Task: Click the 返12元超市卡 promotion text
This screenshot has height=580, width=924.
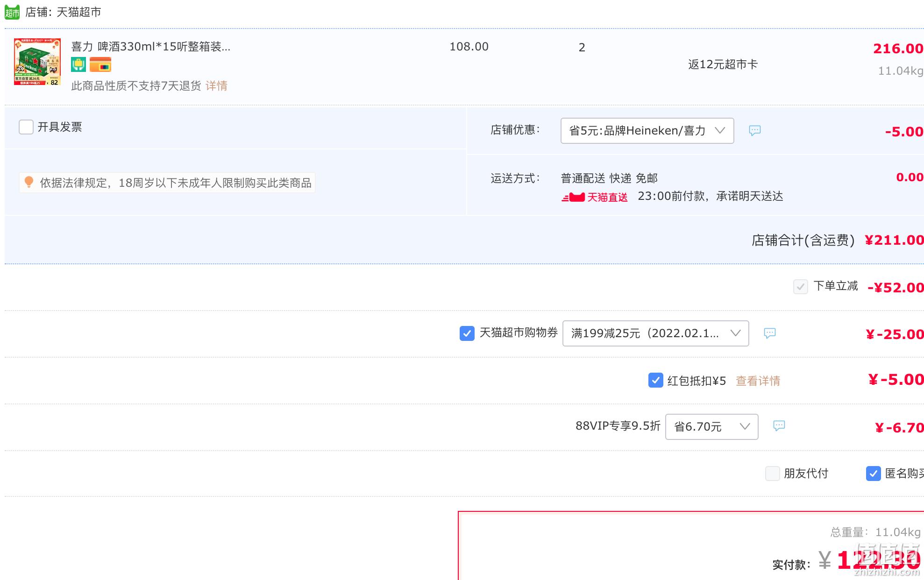Action: click(723, 64)
